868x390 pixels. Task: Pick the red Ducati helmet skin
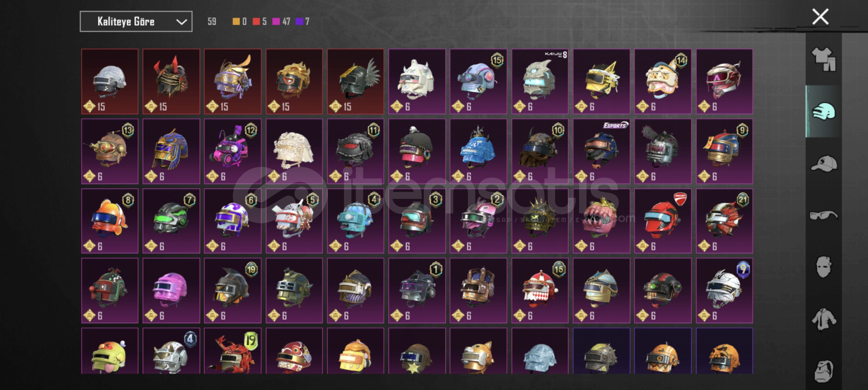coord(663,221)
